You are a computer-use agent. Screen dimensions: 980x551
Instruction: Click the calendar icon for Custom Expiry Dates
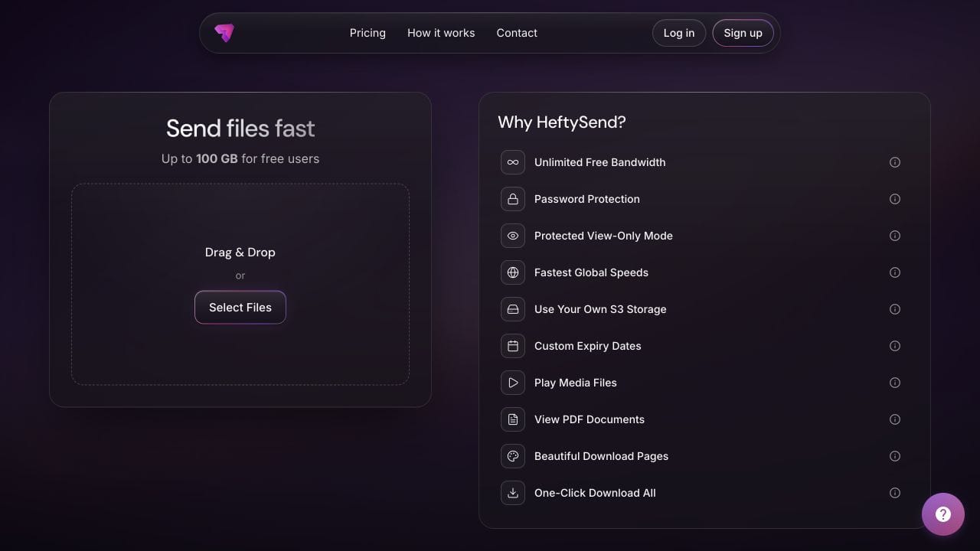513,346
